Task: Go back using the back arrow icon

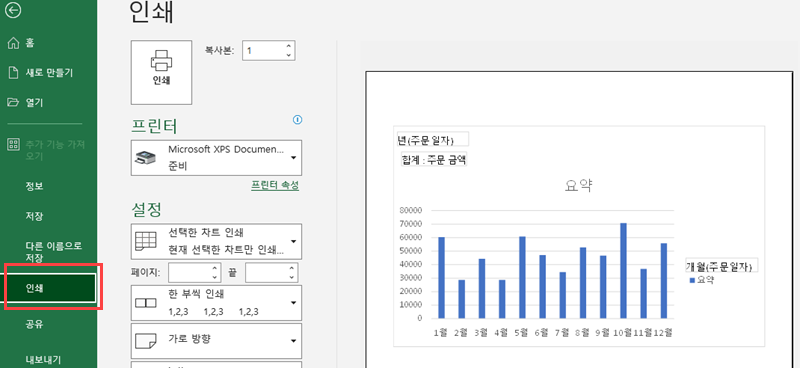Action: (13, 11)
